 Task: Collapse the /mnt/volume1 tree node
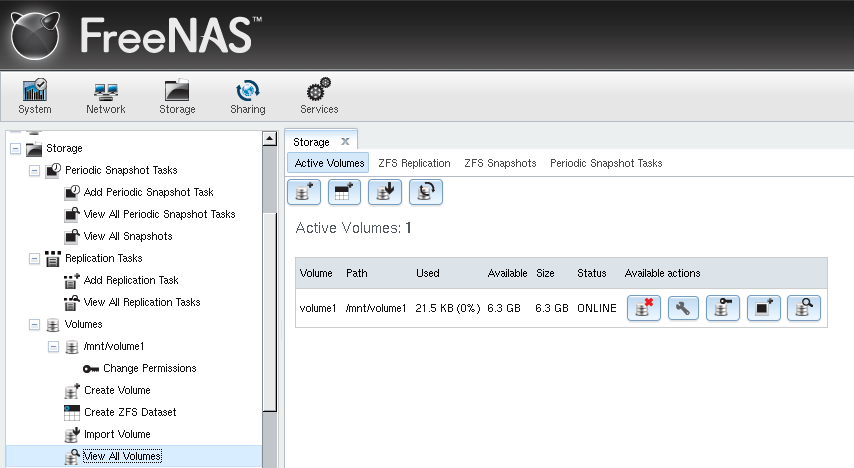tap(53, 347)
